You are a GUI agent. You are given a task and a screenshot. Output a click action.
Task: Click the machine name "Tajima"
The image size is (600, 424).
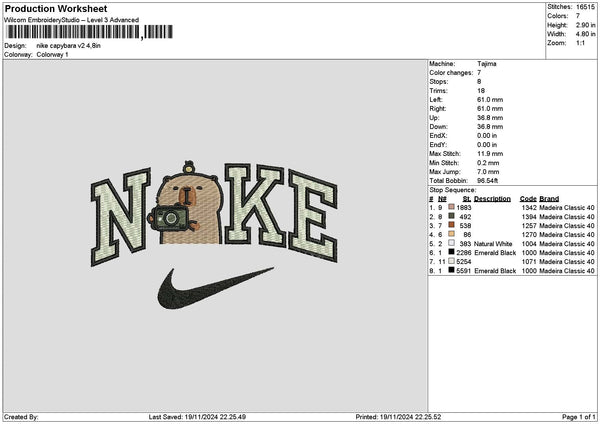pyautogui.click(x=487, y=64)
